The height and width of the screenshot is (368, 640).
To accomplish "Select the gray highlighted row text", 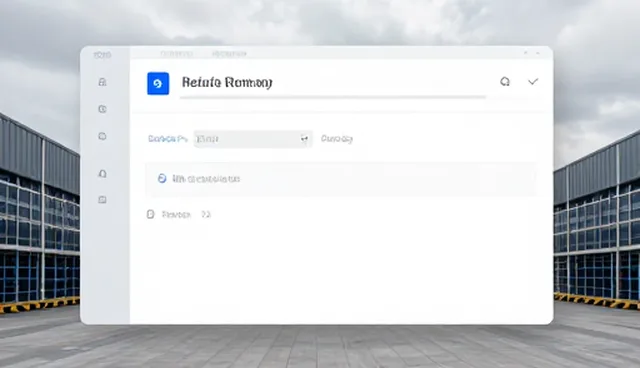I will [206, 179].
